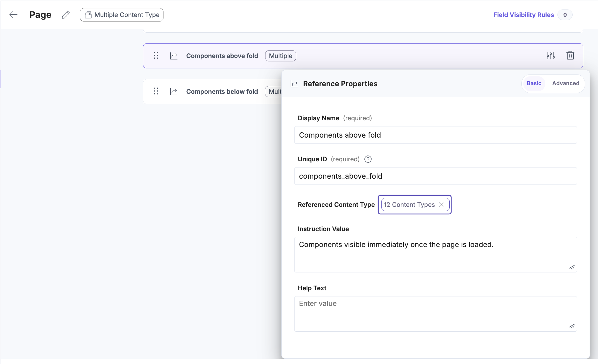Click reference icon in Components above fold row

coord(174,56)
